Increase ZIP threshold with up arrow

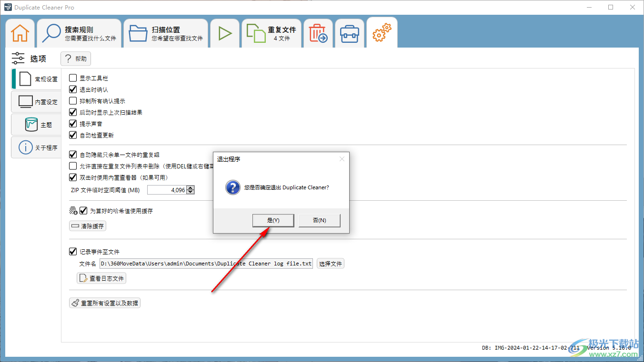pos(191,188)
